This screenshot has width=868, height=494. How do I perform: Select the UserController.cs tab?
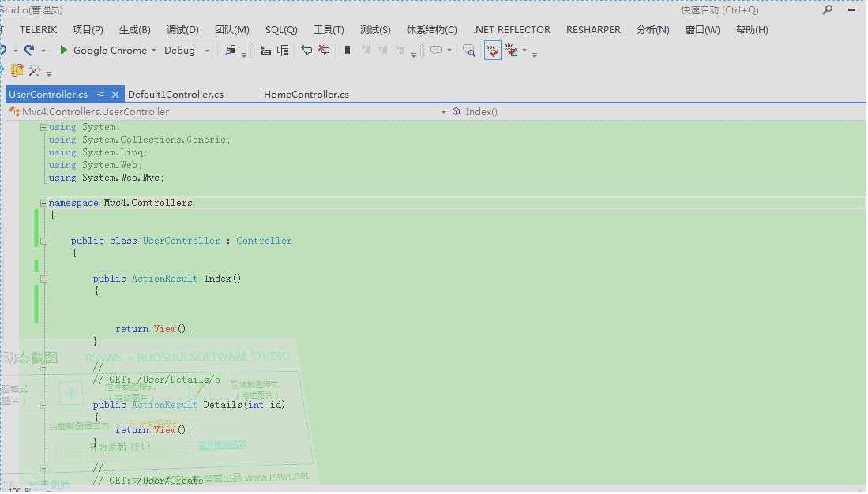pyautogui.click(x=48, y=95)
